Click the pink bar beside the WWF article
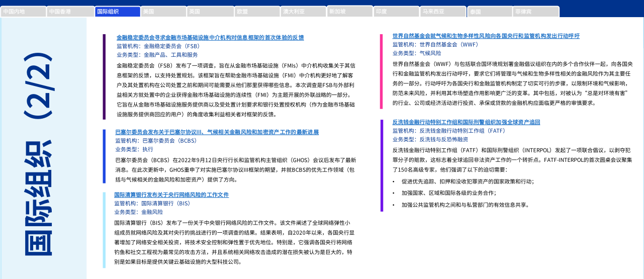The width and height of the screenshot is (644, 279). coord(382,71)
